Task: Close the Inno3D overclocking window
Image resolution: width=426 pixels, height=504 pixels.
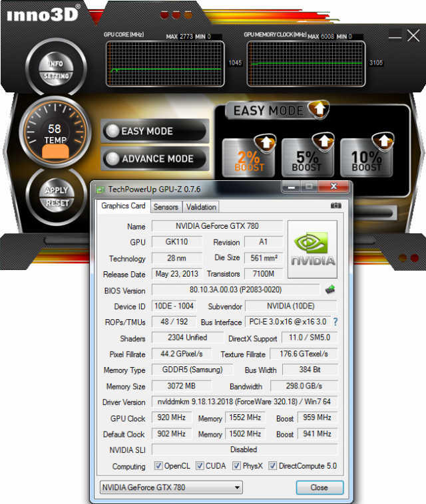Action: pos(413,36)
